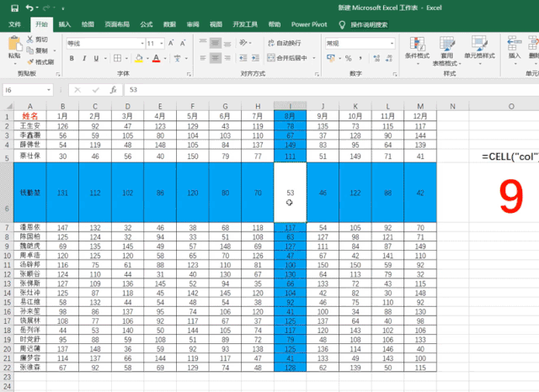Click the percent style icon
The image size is (539, 392).
tap(348, 58)
